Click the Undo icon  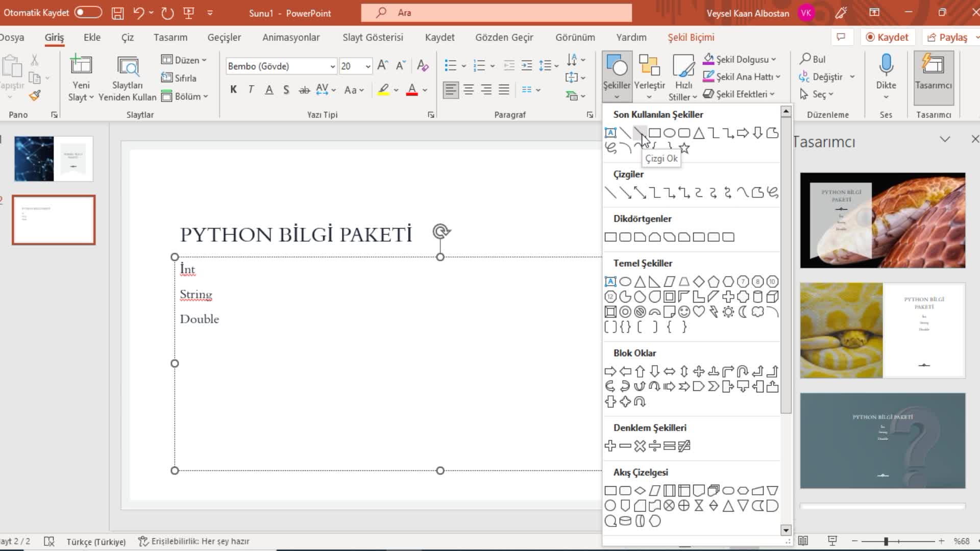click(138, 13)
